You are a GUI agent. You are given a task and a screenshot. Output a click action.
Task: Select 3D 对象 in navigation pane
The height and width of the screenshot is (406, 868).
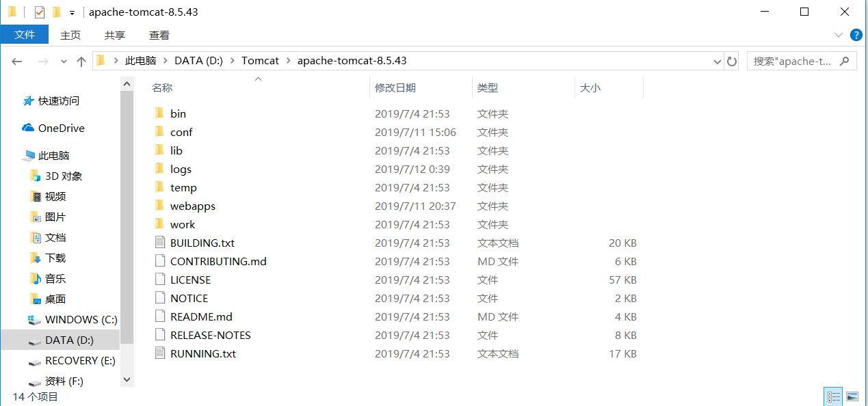pos(64,176)
